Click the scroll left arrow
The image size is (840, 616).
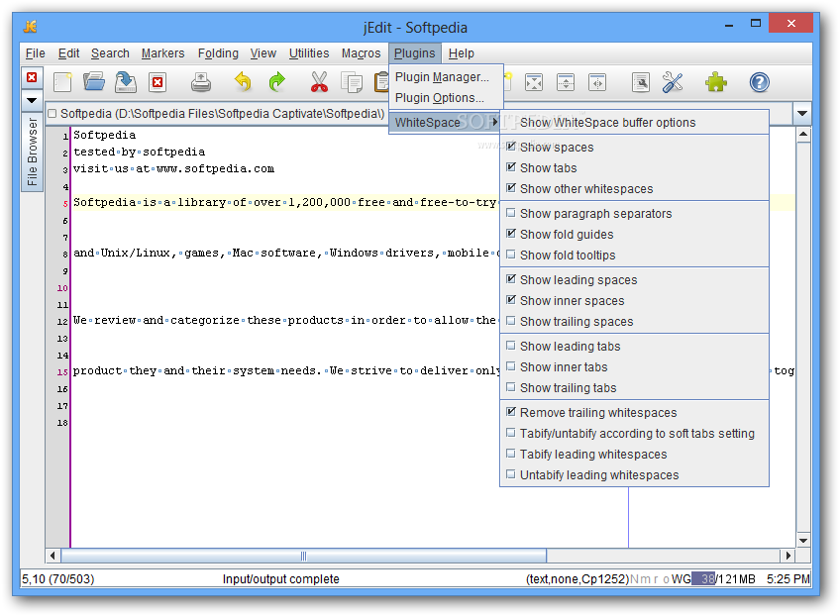(52, 556)
